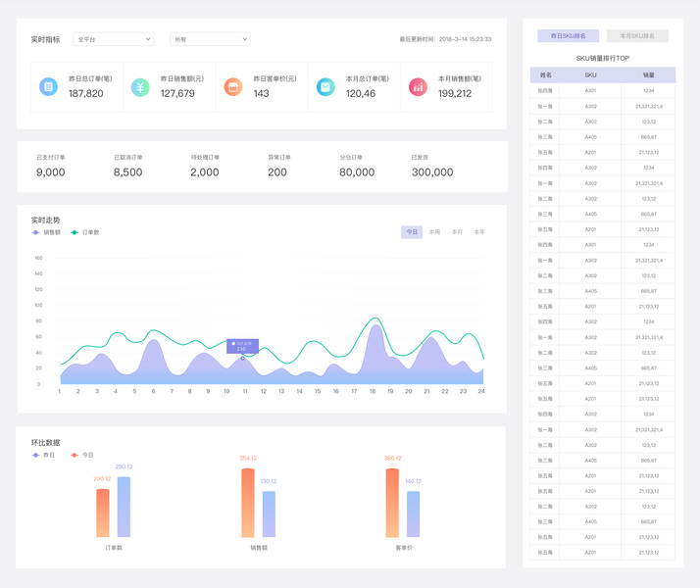The width and height of the screenshot is (700, 588).
Task: Select the 昨日SKU排名 tab
Action: (x=568, y=35)
